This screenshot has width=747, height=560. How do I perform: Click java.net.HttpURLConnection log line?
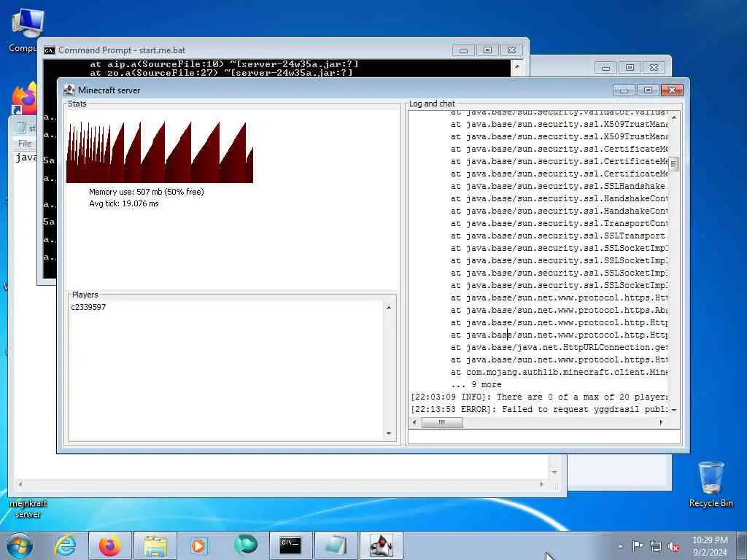(x=559, y=347)
